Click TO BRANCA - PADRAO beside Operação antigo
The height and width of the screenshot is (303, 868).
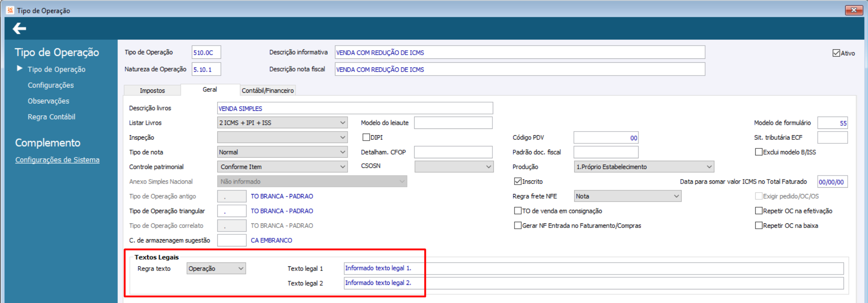click(x=282, y=196)
